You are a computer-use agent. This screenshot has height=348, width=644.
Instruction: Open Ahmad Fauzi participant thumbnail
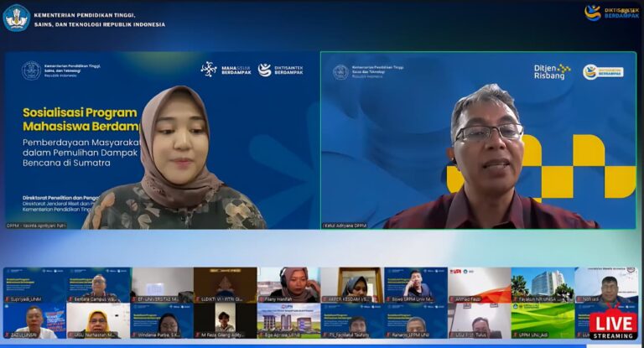480,285
